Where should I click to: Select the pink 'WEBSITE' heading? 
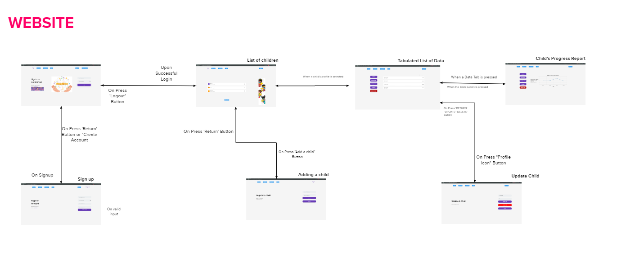click(x=41, y=23)
